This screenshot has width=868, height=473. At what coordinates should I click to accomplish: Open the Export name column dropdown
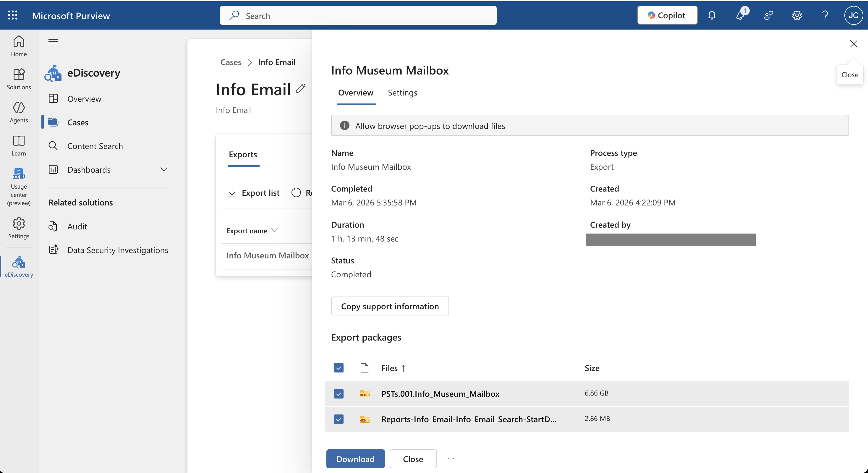[275, 230]
